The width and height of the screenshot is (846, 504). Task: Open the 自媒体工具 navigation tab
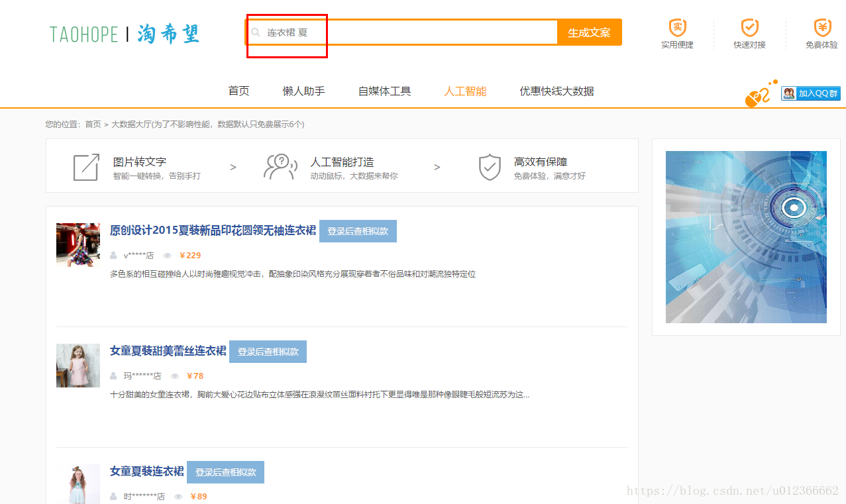click(384, 91)
